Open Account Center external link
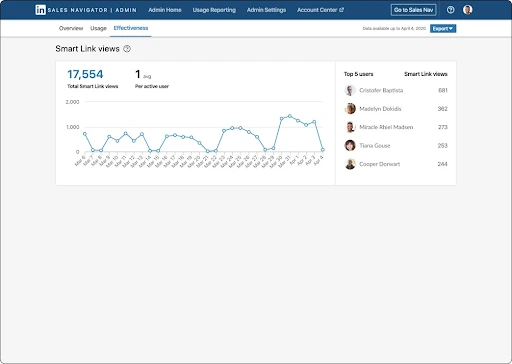This screenshot has width=512, height=364. pos(320,10)
